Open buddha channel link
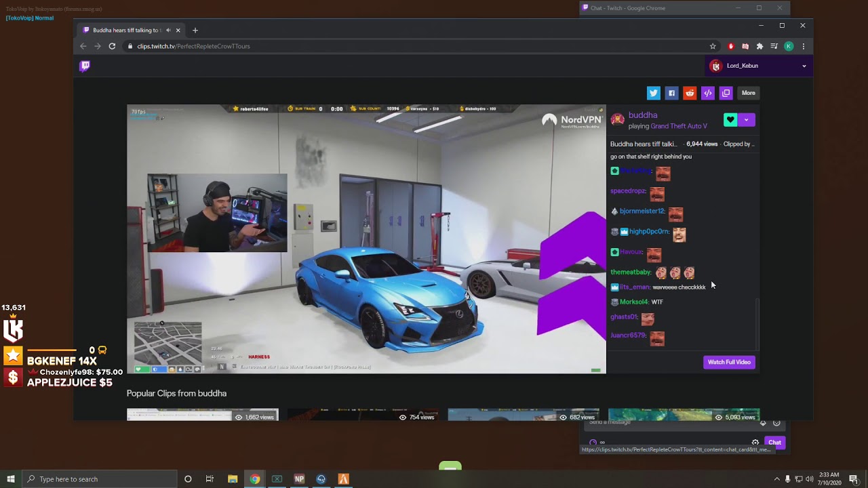Viewport: 868px width, 488px height. pyautogui.click(x=643, y=115)
